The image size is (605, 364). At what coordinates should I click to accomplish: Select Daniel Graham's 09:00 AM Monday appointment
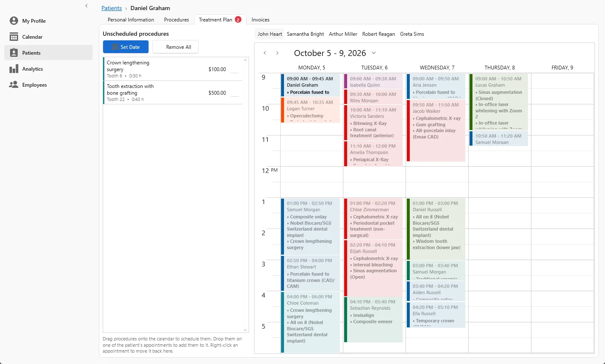[x=310, y=85]
